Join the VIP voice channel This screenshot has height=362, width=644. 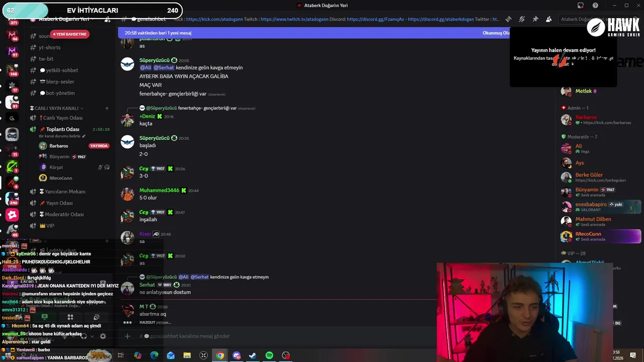[70, 226]
